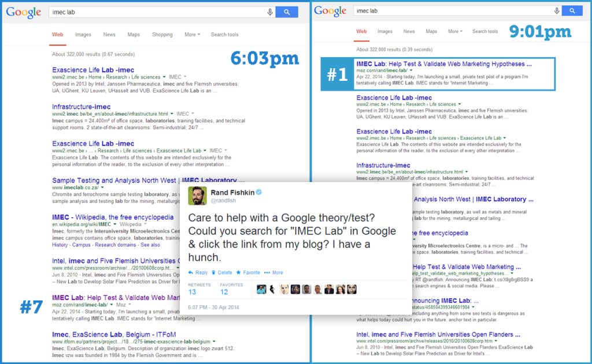592x364 pixels.
Task: Click the Rand Fishkin name in the tweet
Action: tap(232, 192)
